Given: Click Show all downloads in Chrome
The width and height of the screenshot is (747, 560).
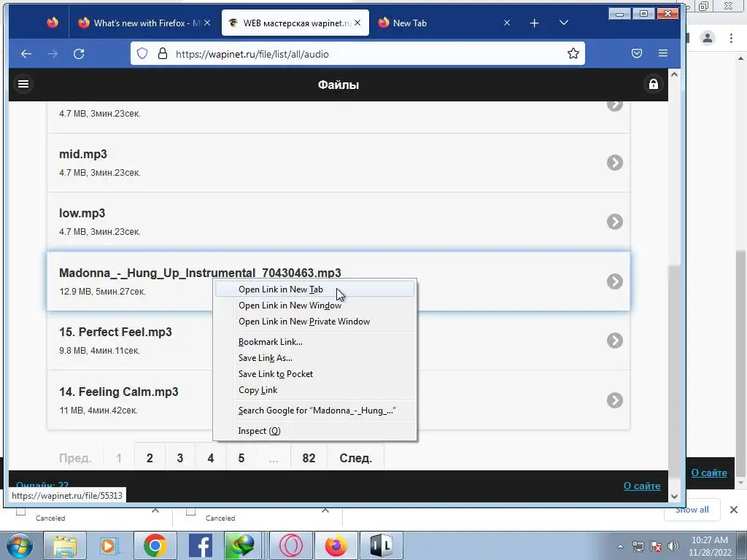Looking at the screenshot, I should point(692,510).
